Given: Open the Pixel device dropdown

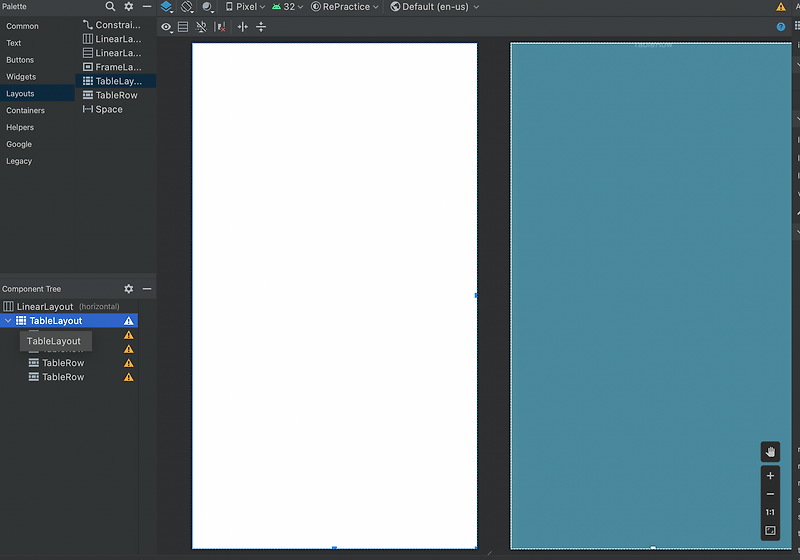Looking at the screenshot, I should [x=245, y=7].
